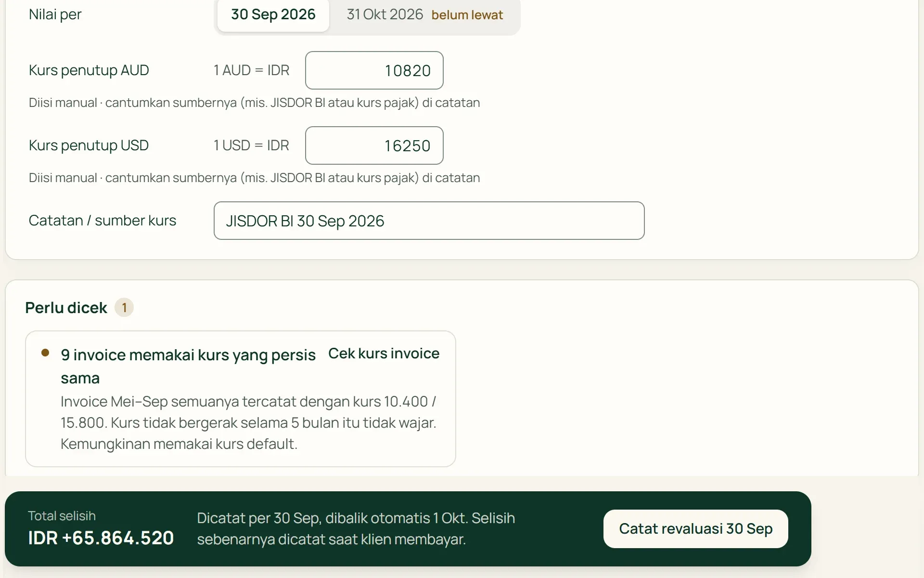The image size is (924, 578).
Task: Select the '9 invoice memakai kurs yang persis sama' heading
Action: tap(188, 366)
